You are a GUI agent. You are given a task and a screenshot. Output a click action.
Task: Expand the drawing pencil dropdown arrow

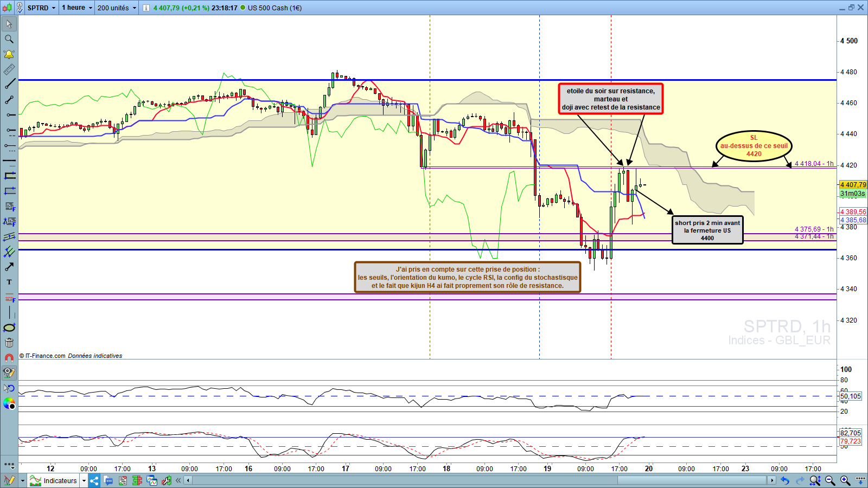(x=23, y=480)
